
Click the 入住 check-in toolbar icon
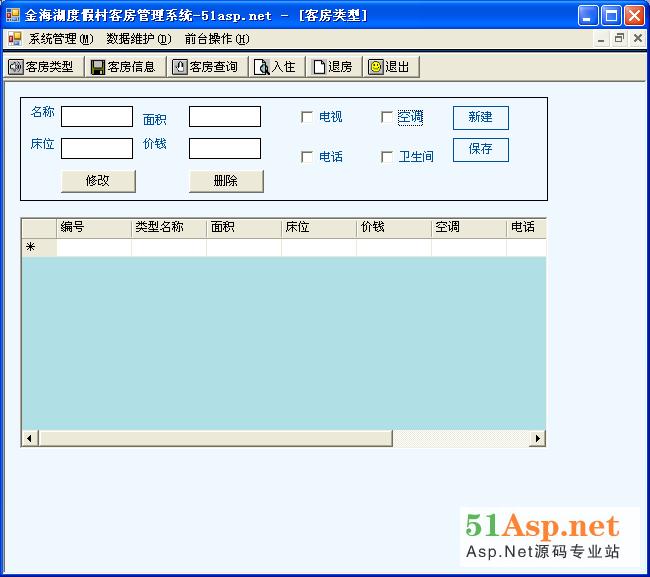point(262,67)
